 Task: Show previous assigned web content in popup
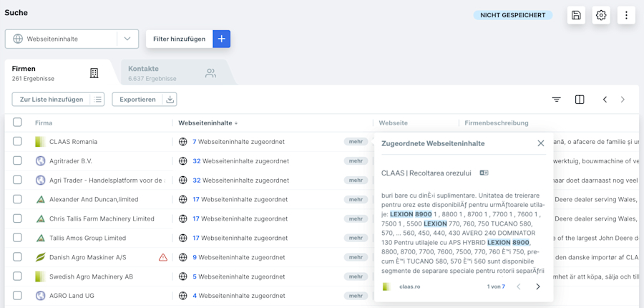pyautogui.click(x=519, y=287)
